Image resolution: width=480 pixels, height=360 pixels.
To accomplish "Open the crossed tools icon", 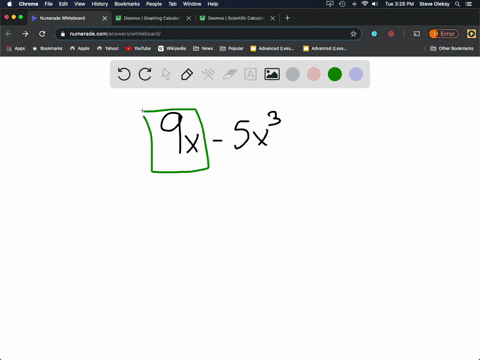I will [x=208, y=74].
